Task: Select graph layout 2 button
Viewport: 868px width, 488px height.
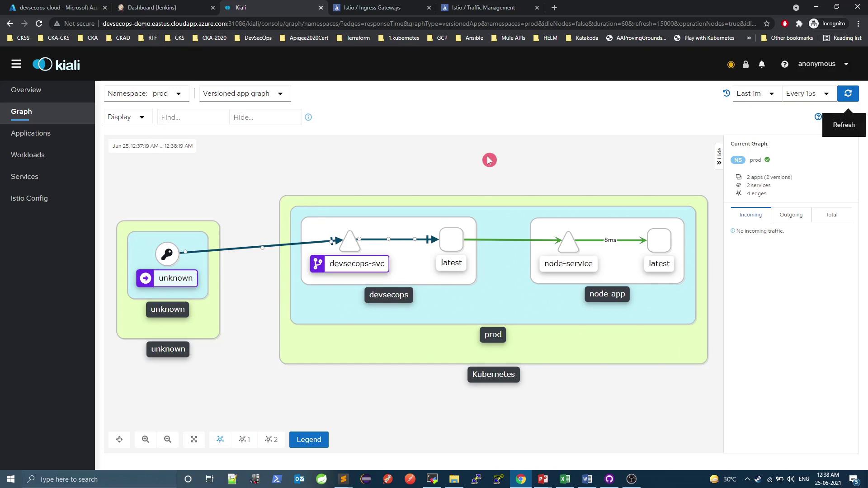Action: click(271, 439)
